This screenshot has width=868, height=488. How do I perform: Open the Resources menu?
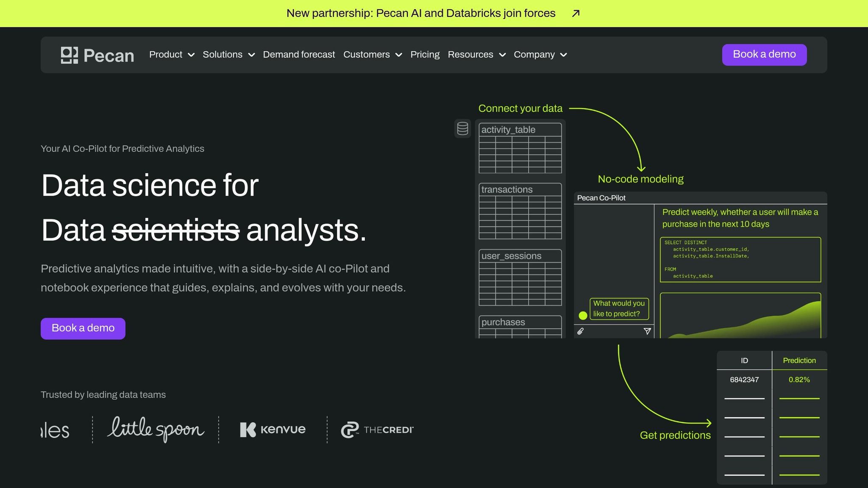tap(470, 55)
